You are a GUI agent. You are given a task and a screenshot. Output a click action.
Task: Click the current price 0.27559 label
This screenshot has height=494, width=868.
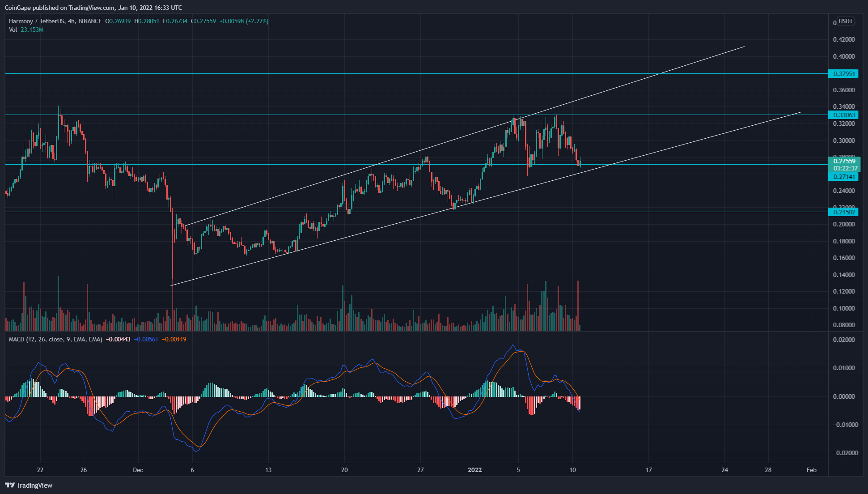tap(844, 161)
